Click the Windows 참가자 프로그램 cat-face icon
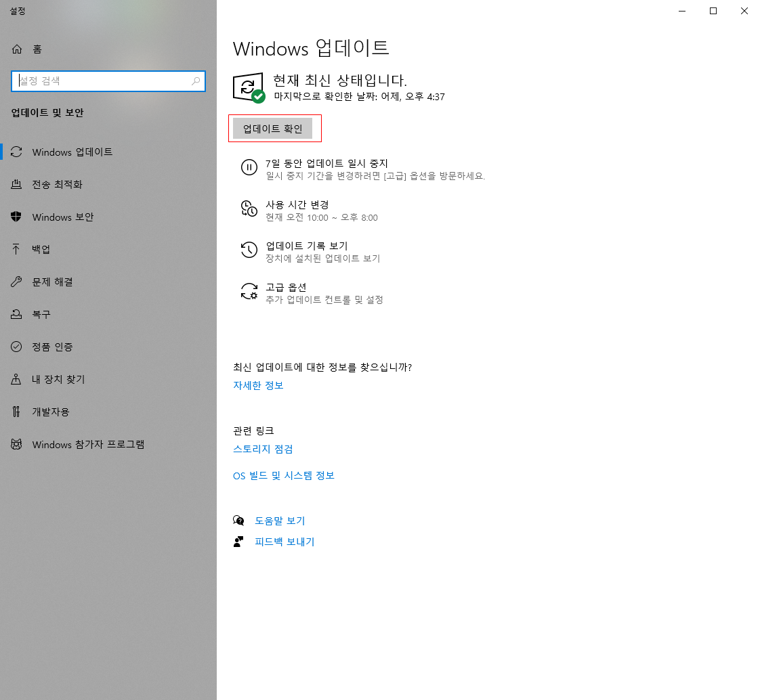 [x=16, y=444]
